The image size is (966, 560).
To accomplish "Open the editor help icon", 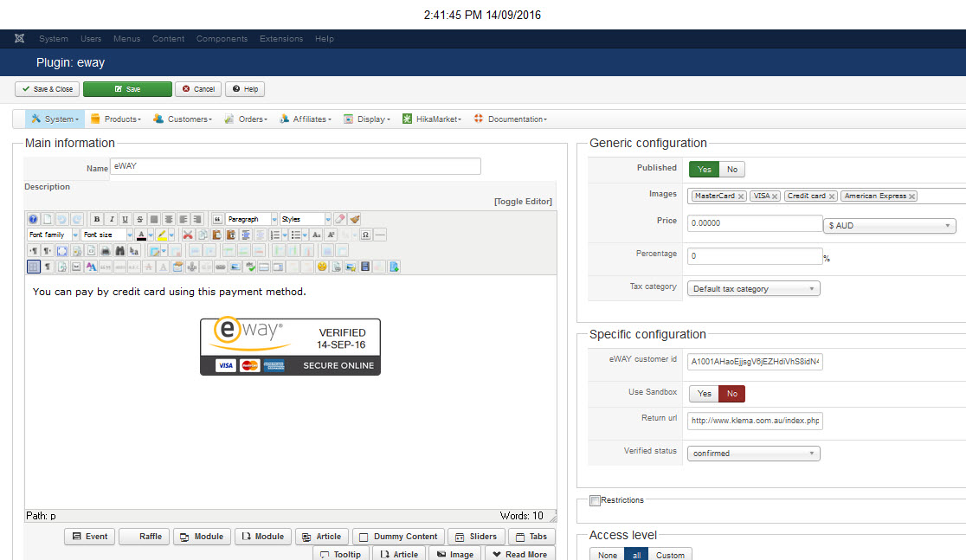I will pos(33,219).
